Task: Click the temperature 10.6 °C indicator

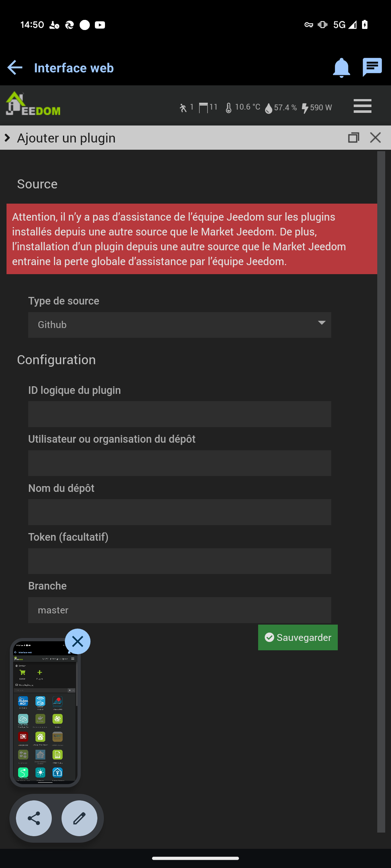Action: click(x=243, y=107)
